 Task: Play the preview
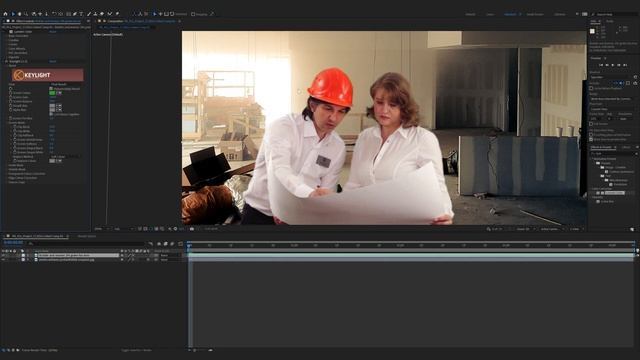(x=613, y=65)
